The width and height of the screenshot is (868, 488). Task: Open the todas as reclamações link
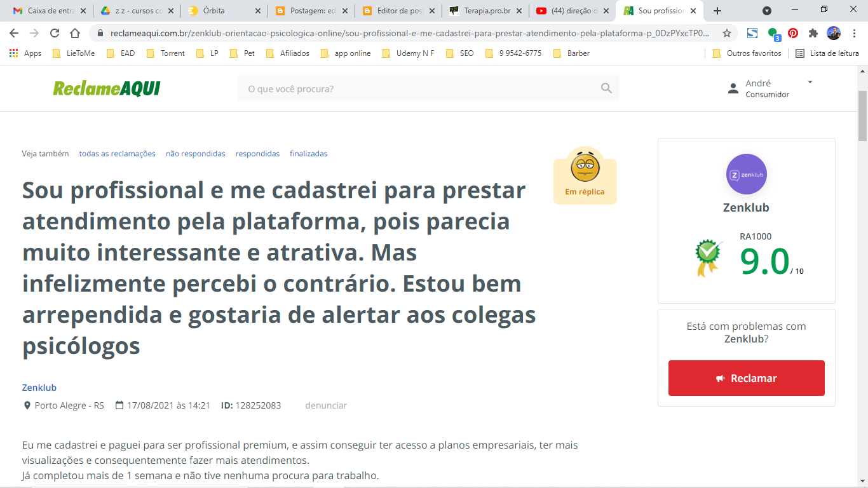(x=117, y=154)
